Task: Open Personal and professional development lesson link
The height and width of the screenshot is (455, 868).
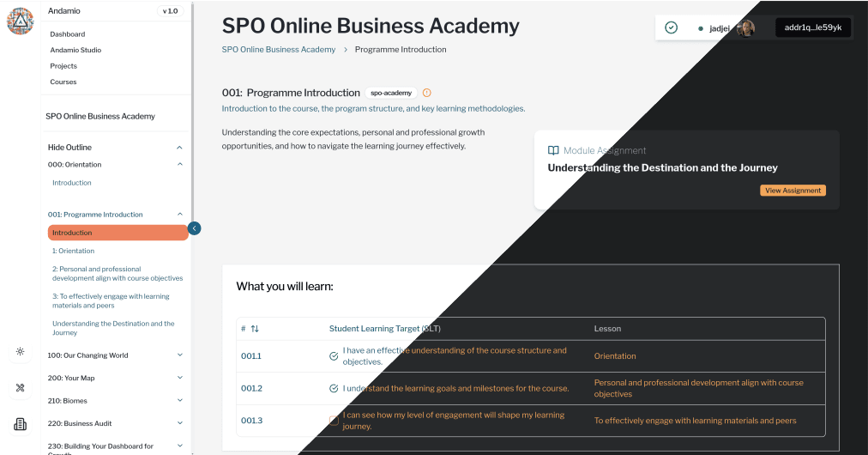Action: (x=699, y=389)
